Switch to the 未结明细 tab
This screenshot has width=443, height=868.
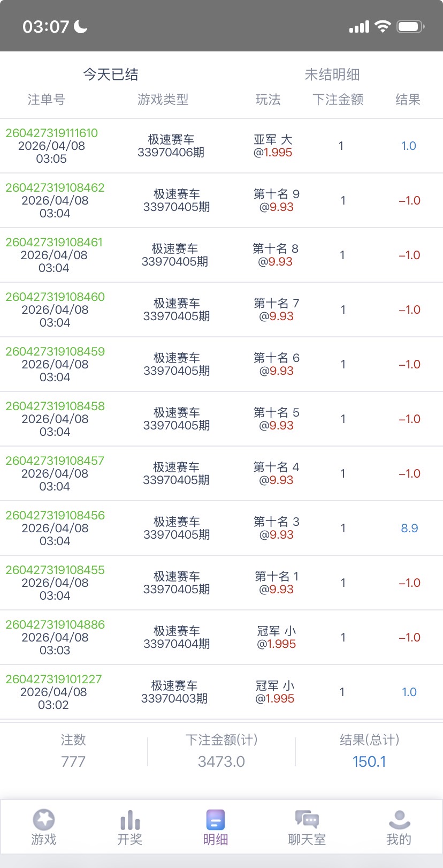[x=332, y=74]
